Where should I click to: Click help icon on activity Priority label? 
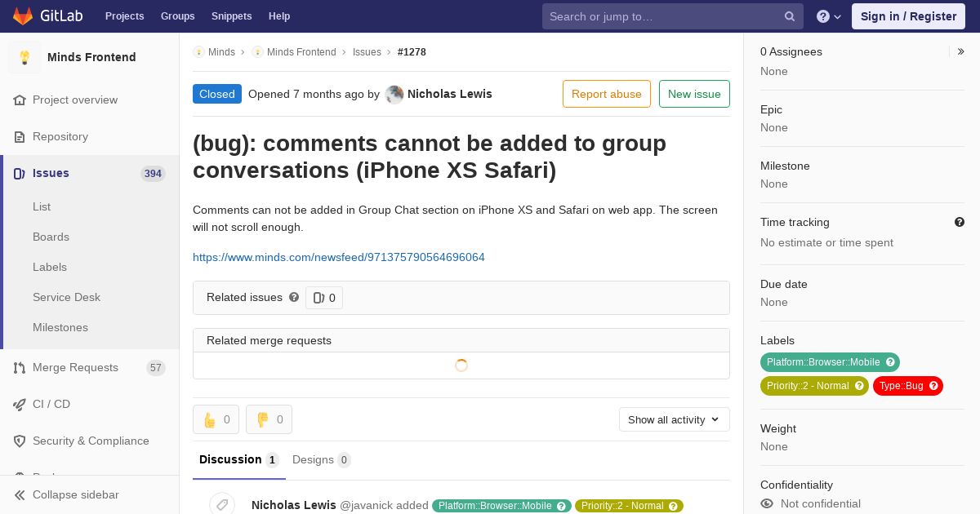(x=674, y=506)
